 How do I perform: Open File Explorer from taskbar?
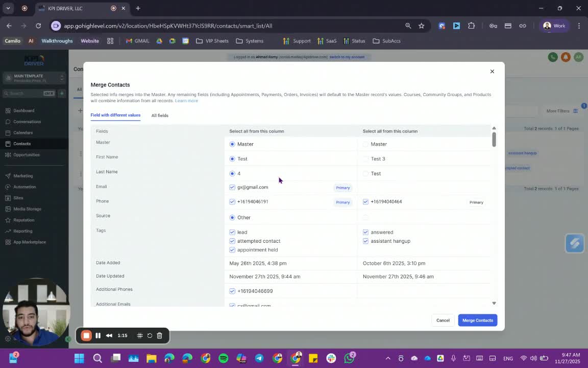[151, 358]
